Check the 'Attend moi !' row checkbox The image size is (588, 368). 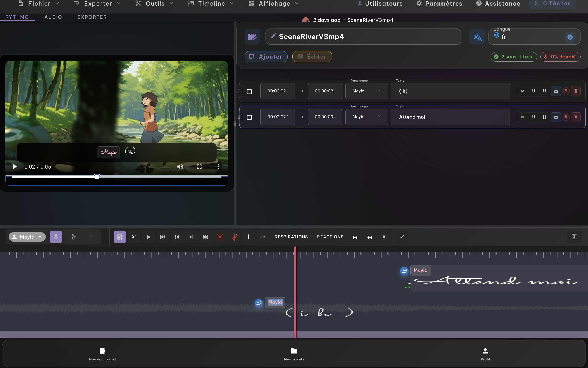[249, 117]
